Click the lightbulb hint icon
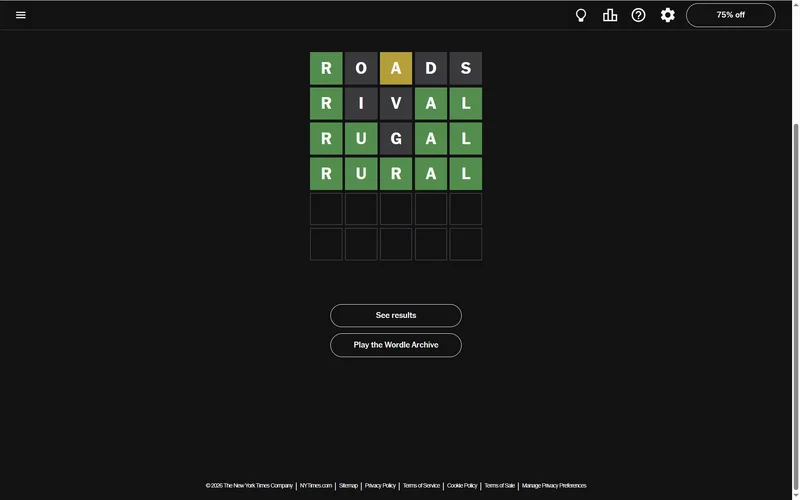Image resolution: width=800 pixels, height=500 pixels. (x=581, y=15)
